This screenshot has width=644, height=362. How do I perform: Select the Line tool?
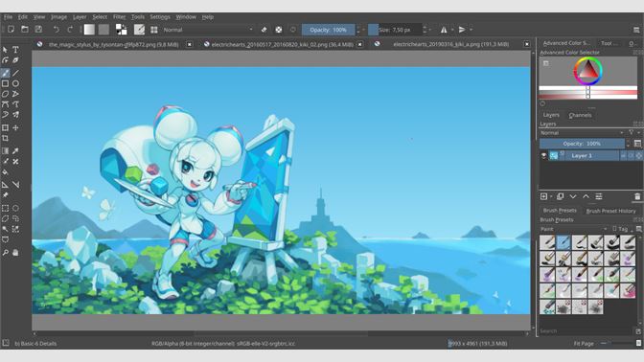(x=15, y=73)
